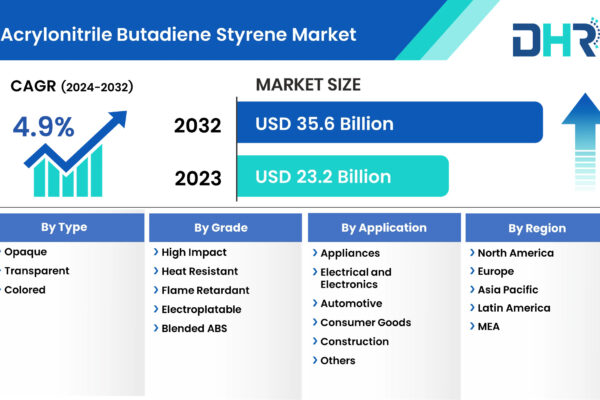Click the chevron next to MEA
The width and height of the screenshot is (600, 400).
pos(471,327)
